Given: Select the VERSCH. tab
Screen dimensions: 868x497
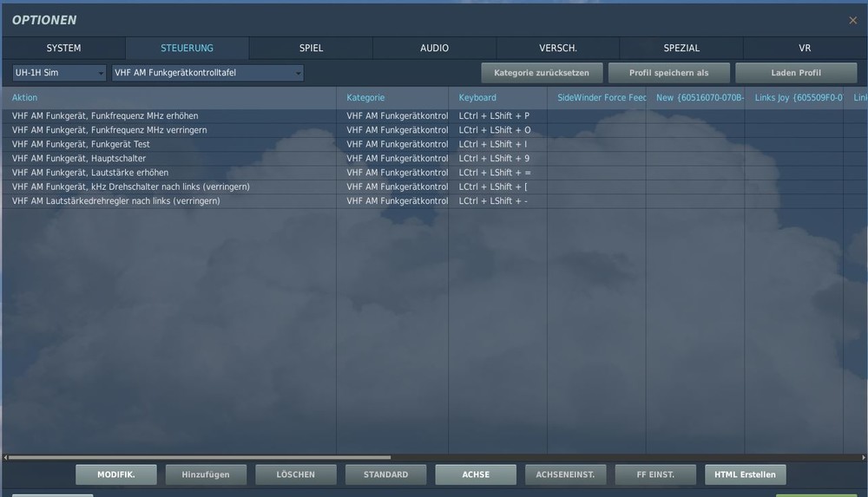Looking at the screenshot, I should 558,49.
